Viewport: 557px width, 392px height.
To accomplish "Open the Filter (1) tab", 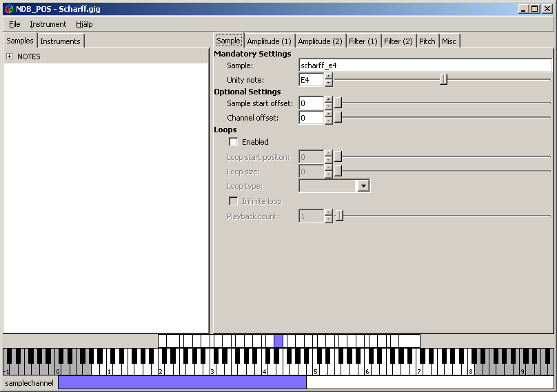I will 363,41.
